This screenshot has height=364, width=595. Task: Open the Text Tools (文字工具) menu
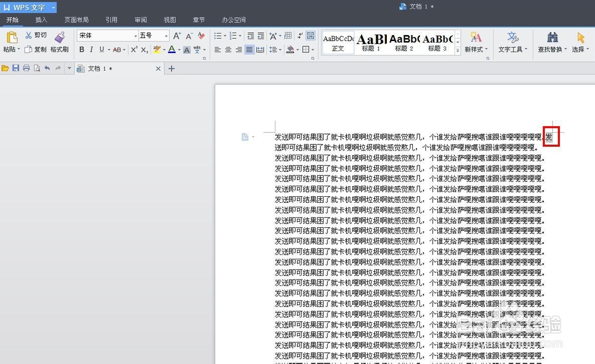513,42
